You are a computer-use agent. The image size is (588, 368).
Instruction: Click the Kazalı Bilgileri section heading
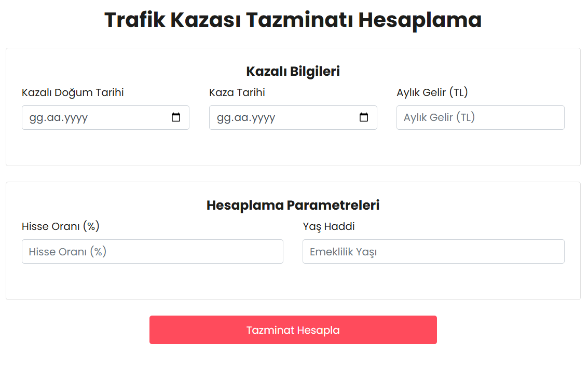coord(293,71)
